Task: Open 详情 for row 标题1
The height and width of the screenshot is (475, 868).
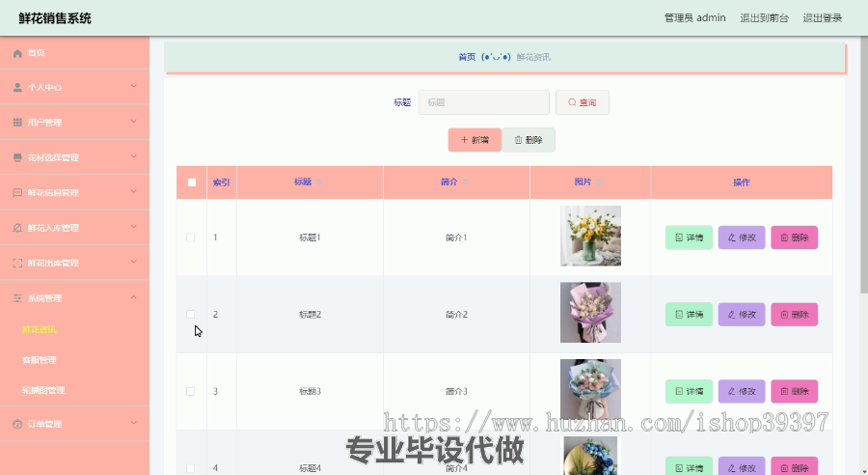Action: (x=689, y=237)
